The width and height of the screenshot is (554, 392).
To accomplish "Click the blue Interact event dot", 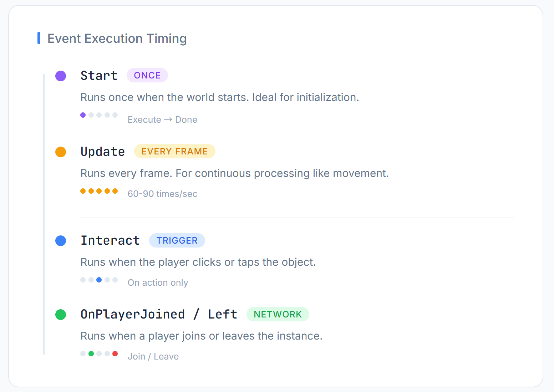I will [61, 241].
